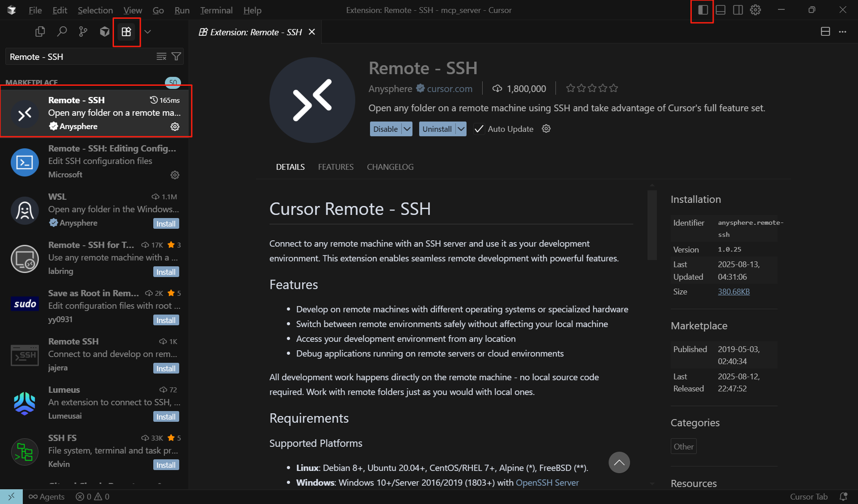Open manage gear for Remote - SSH in list
Screen dimensions: 858x504
(x=175, y=126)
